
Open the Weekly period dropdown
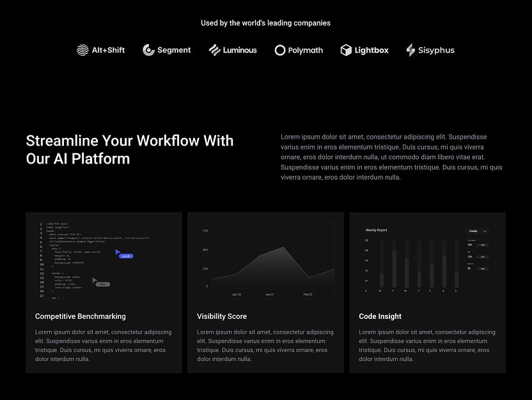pos(476,231)
